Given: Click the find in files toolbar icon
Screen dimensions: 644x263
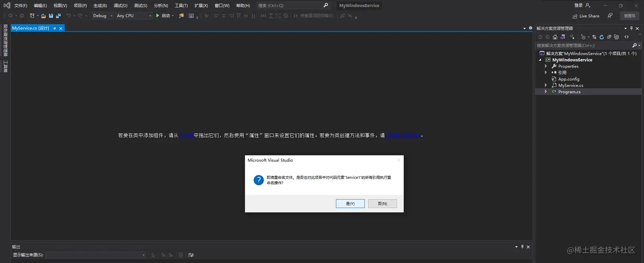Looking at the screenshot, I should click(181, 16).
